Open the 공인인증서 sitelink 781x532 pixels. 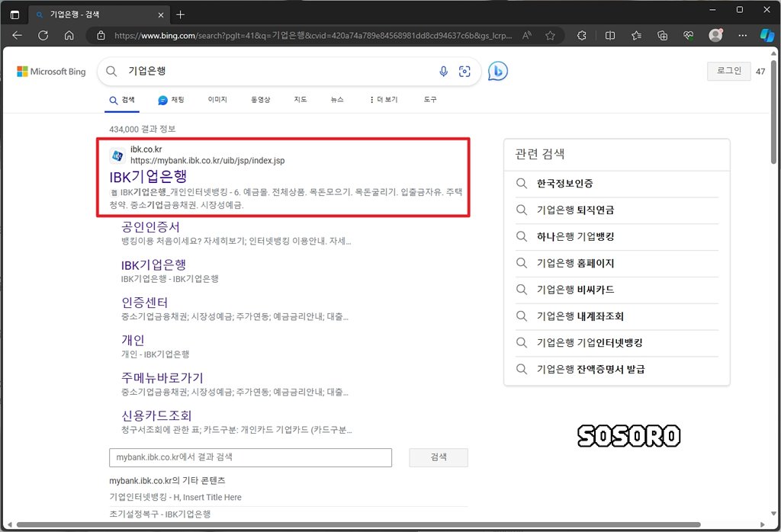[150, 227]
